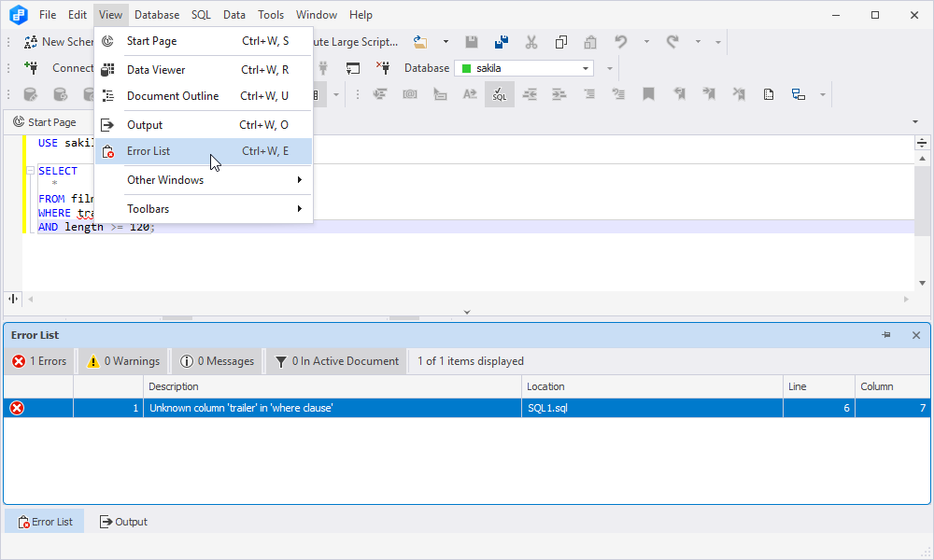Click the Redo arrow icon
This screenshot has height=560, width=934.
coord(672,42)
